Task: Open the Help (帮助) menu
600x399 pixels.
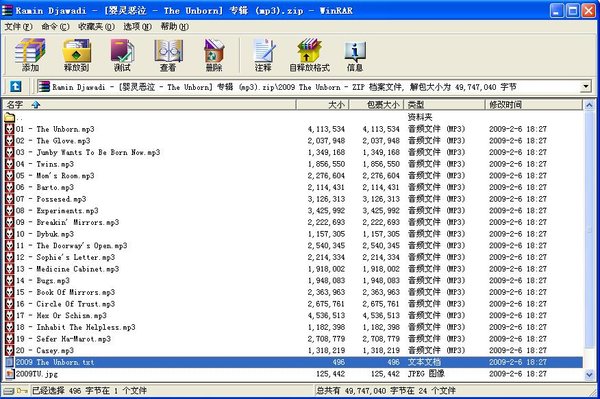Action: click(x=174, y=26)
